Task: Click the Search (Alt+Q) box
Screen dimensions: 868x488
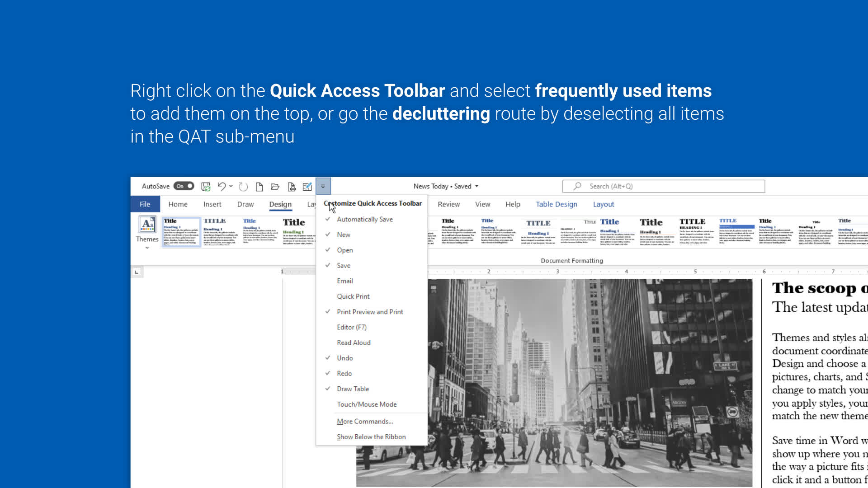Action: tap(663, 186)
